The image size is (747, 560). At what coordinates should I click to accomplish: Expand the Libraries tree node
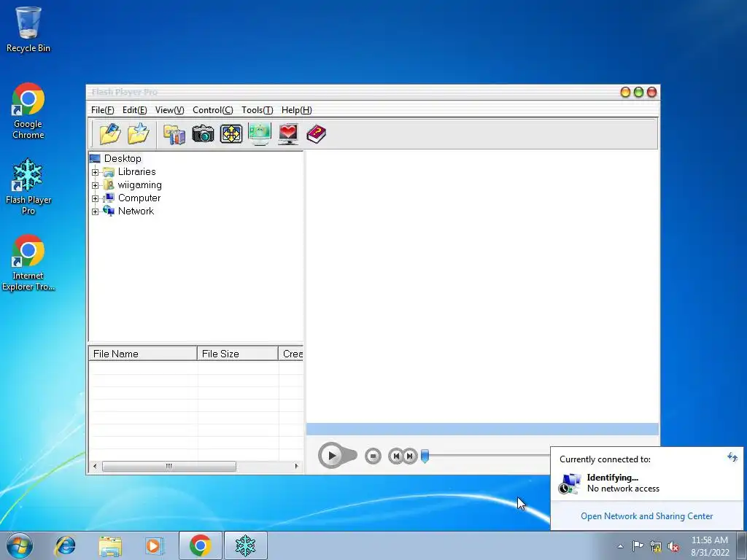(96, 172)
